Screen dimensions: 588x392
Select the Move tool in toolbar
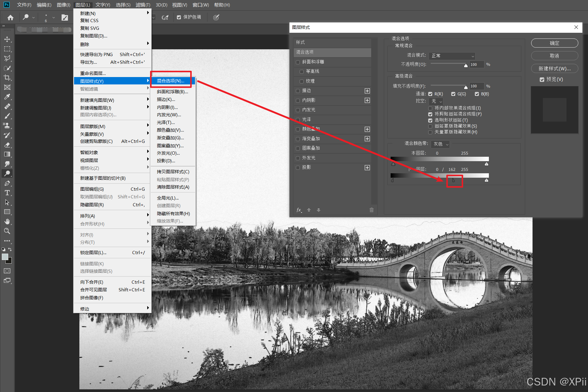pos(7,39)
